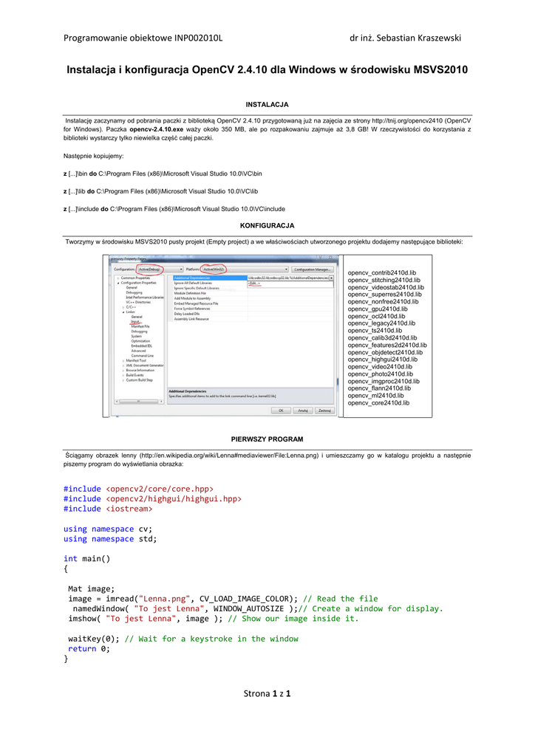This screenshot has height=756, width=535.
Task: Select VC++ Directories in the property tree
Action: pos(138,302)
